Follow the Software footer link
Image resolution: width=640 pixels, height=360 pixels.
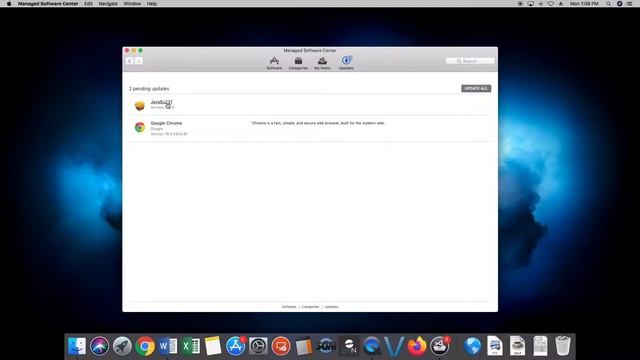[289, 307]
